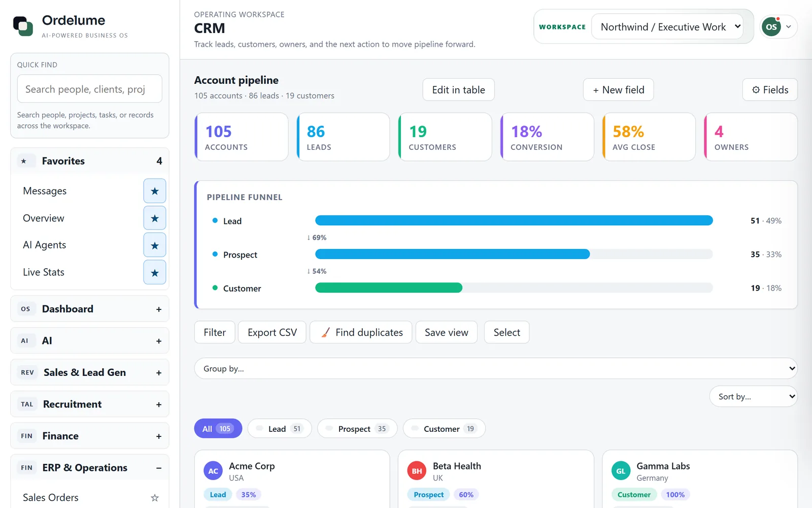Image resolution: width=812 pixels, height=508 pixels.
Task: Open the workspace selector dropdown
Action: (667, 27)
